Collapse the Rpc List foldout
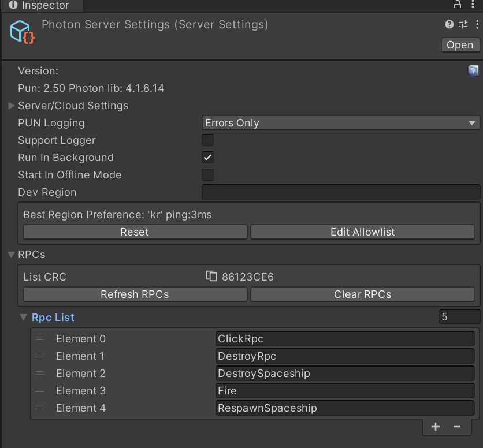Viewport: 483px width, 448px height. point(23,317)
